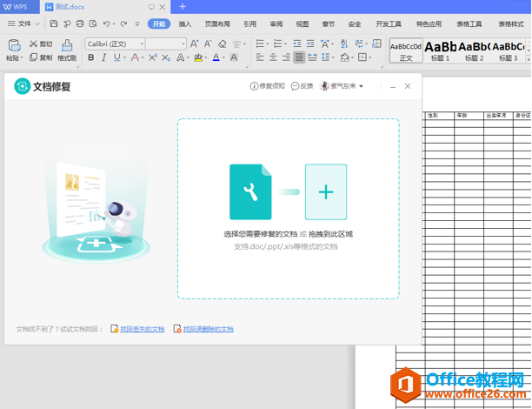Click the Increase Indent icon
Image resolution: width=532 pixels, height=409 pixels.
tap(310, 44)
